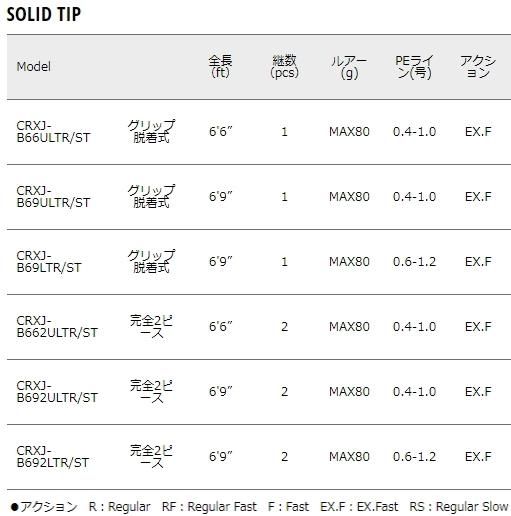Click the 6'6" length in the B662ULTR/ST row
511x516 pixels.
[220, 327]
